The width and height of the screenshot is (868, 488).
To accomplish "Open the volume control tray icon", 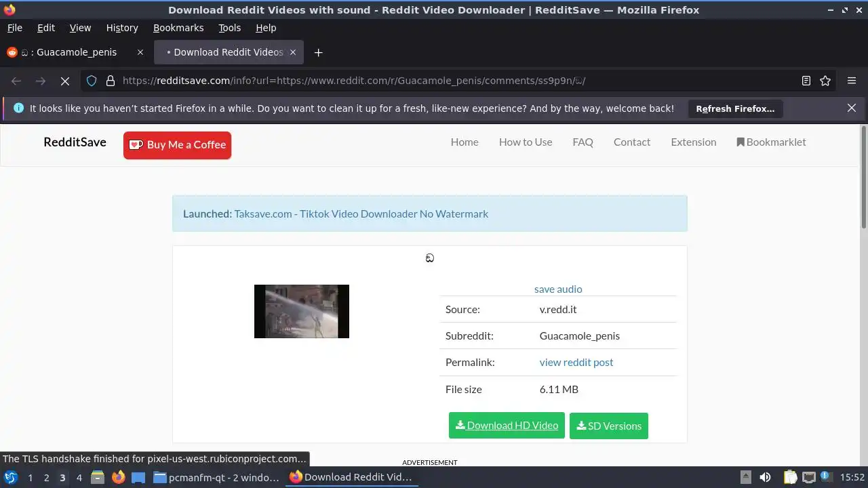I will point(765,477).
